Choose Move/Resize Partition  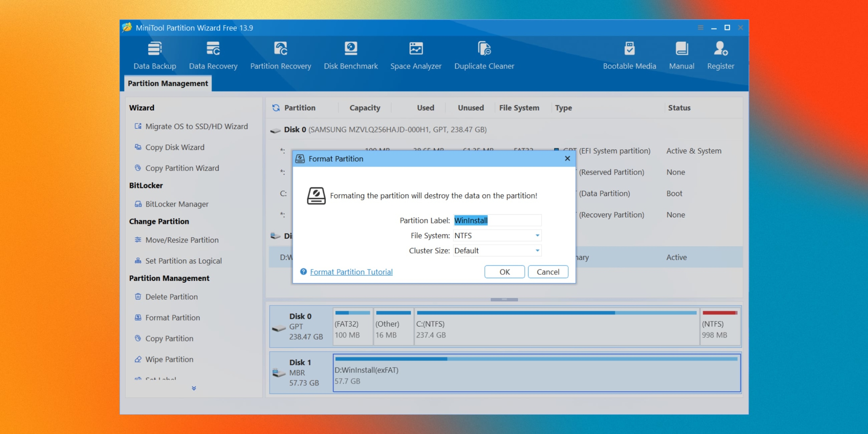tap(177, 240)
